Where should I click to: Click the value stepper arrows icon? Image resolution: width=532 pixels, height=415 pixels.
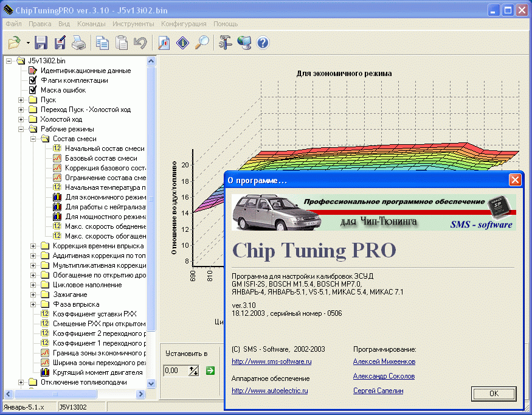tap(194, 371)
